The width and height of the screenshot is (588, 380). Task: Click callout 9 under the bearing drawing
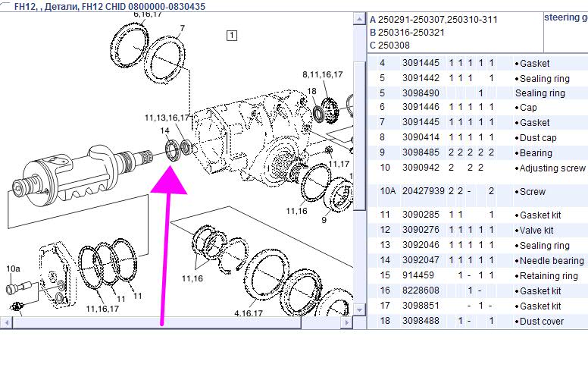(324, 220)
